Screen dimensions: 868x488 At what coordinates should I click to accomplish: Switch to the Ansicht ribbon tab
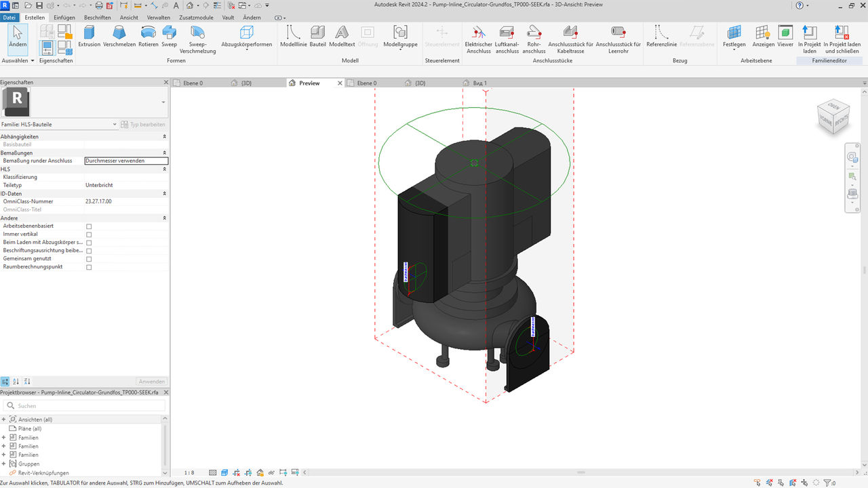[x=129, y=18]
